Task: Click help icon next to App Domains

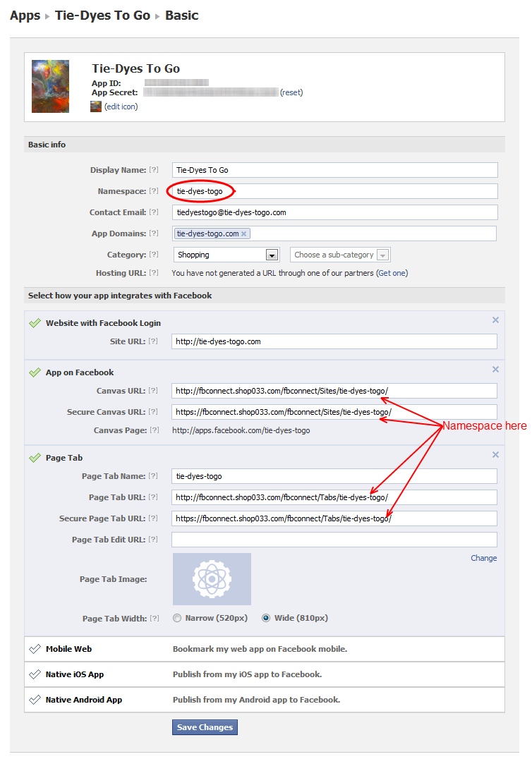Action: pos(154,233)
